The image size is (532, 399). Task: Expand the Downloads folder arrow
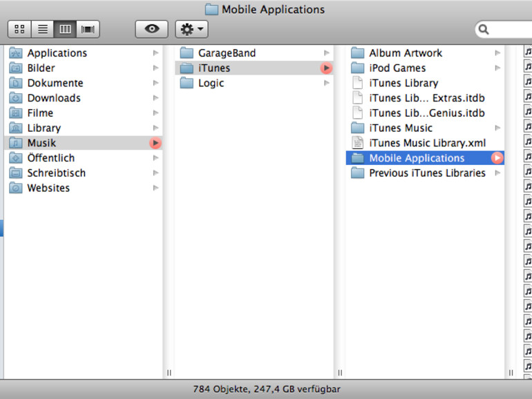tap(155, 98)
